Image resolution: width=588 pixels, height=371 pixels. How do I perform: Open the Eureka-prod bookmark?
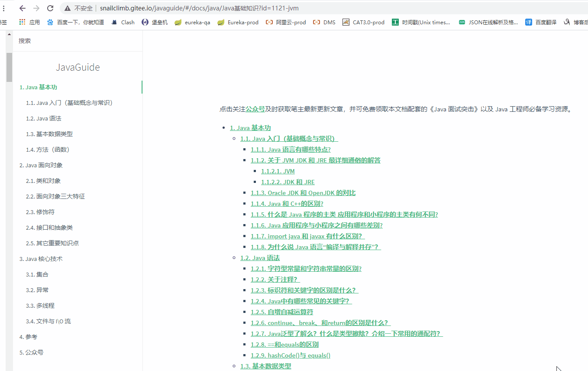238,22
